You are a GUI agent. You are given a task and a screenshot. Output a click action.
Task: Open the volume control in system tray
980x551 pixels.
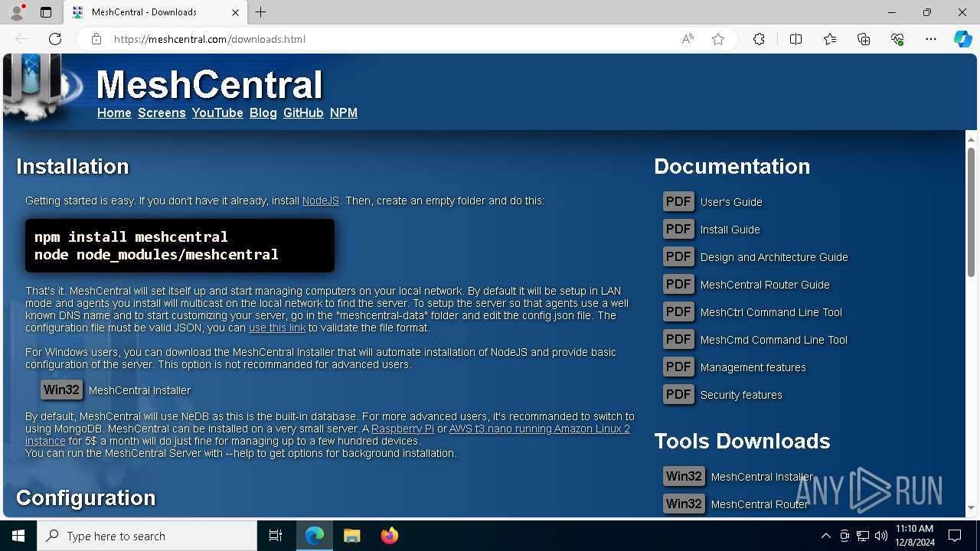pyautogui.click(x=880, y=536)
